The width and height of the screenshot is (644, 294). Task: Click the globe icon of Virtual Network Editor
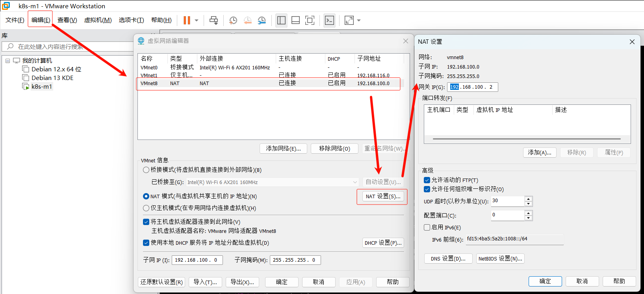tap(141, 41)
